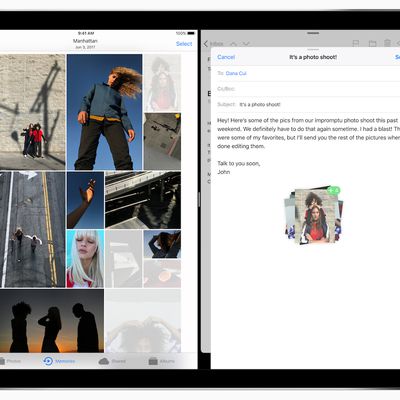Screen dimensions: 400x400
Task: Open the raised hand photo
Action: [x=85, y=200]
